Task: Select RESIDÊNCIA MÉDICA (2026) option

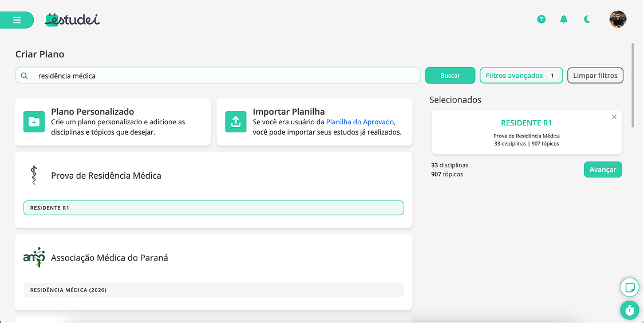Action: (214, 290)
